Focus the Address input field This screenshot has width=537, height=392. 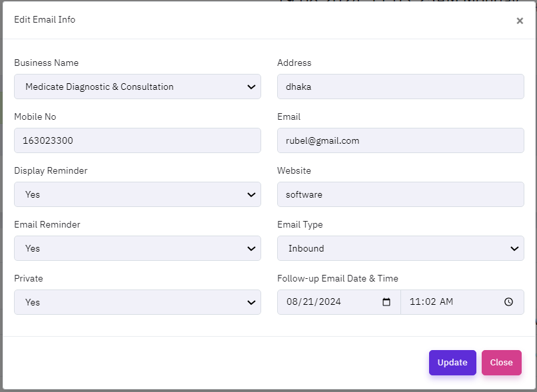tap(400, 87)
